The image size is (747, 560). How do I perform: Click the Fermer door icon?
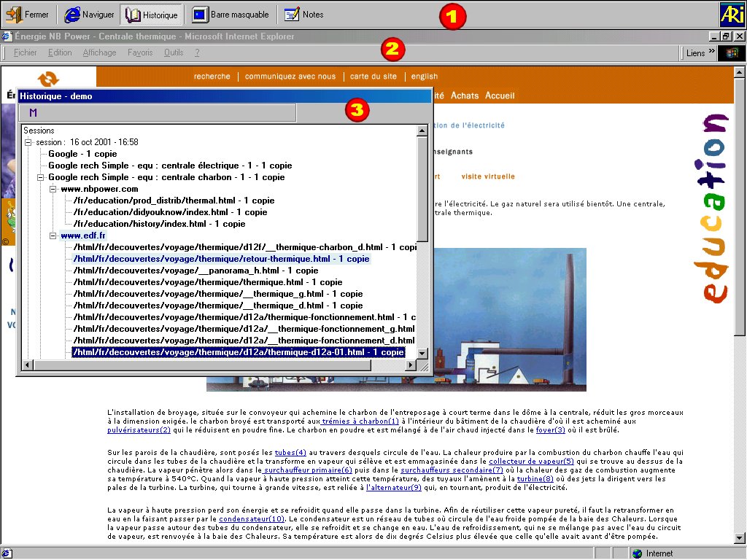pyautogui.click(x=14, y=15)
